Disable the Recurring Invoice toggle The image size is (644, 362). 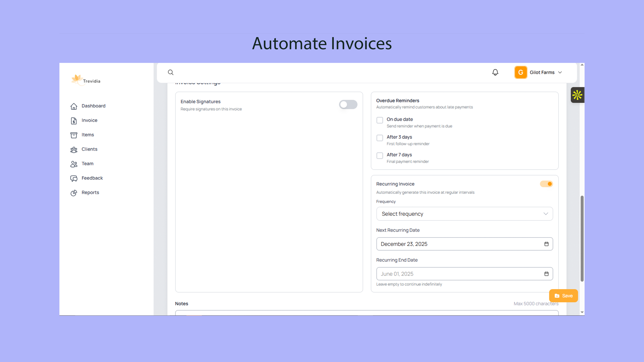pos(546,184)
